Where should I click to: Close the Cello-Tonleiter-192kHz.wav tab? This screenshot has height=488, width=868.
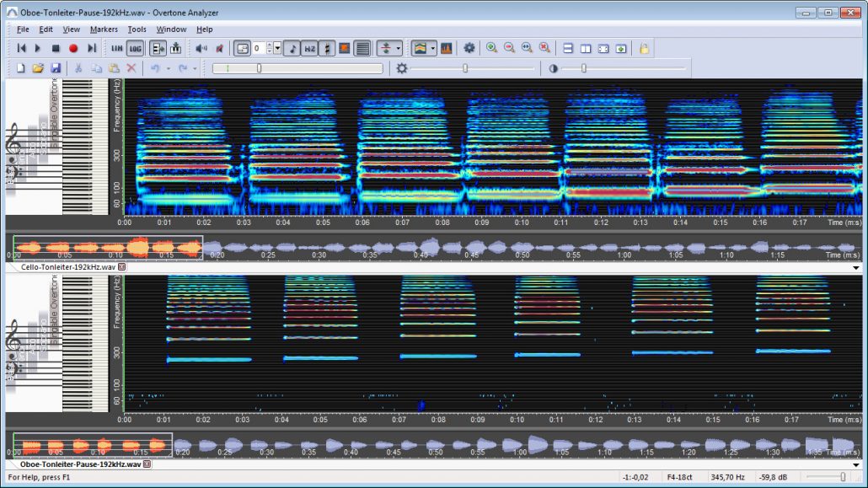tap(122, 267)
